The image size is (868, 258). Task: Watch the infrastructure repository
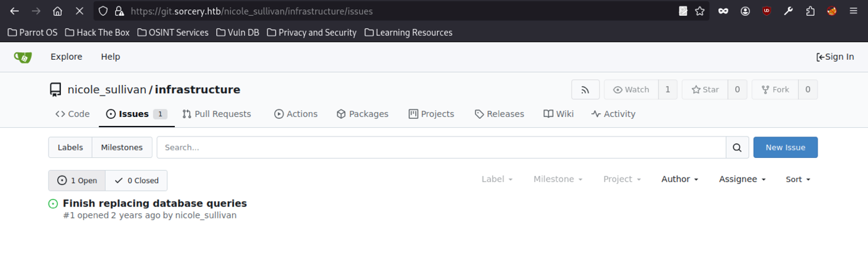click(631, 89)
